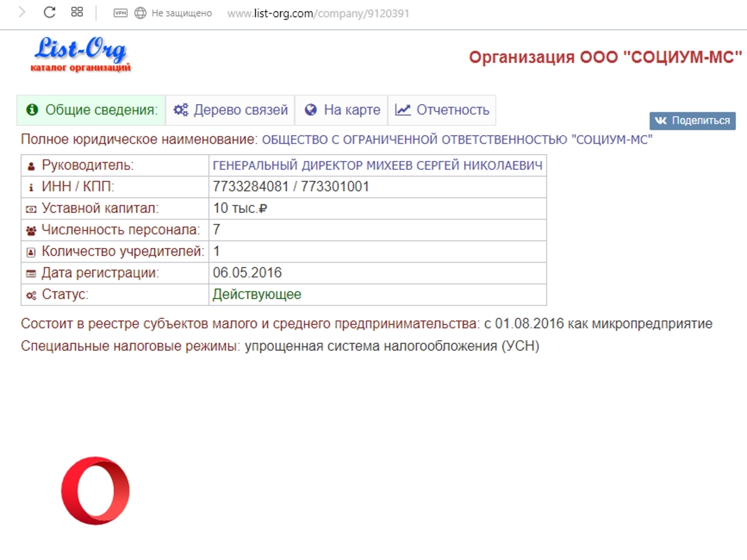Click registration date 06.05.2016

tap(247, 273)
